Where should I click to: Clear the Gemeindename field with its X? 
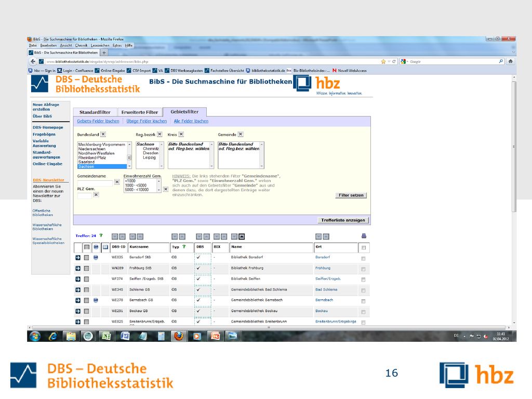coord(117,182)
